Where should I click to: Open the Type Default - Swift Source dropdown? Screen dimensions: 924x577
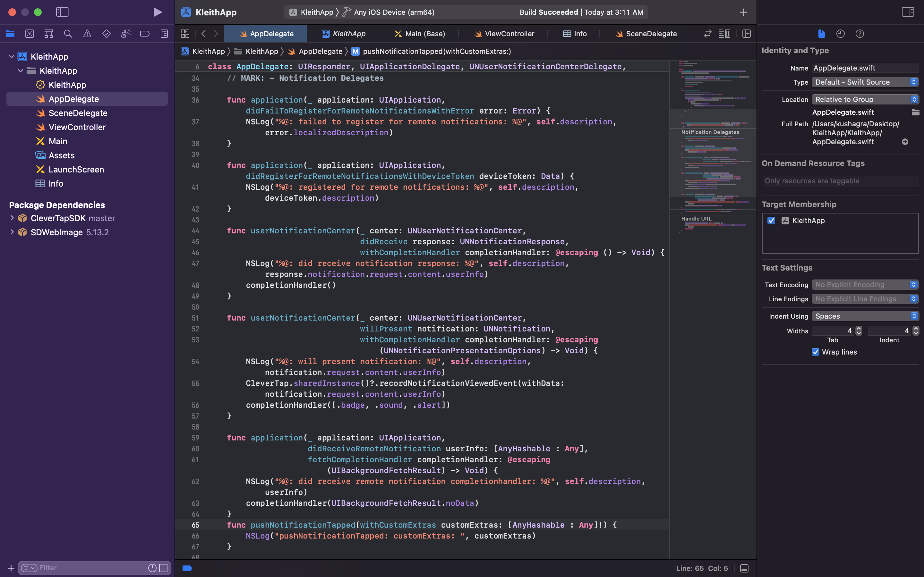click(x=864, y=82)
